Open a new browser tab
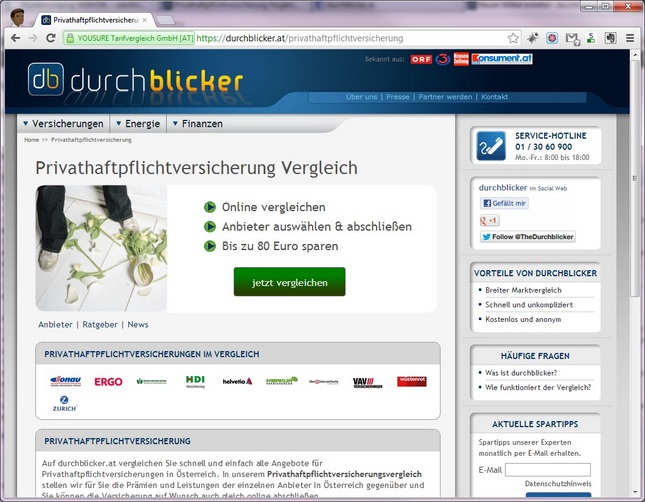The height and width of the screenshot is (502, 645). click(x=165, y=20)
